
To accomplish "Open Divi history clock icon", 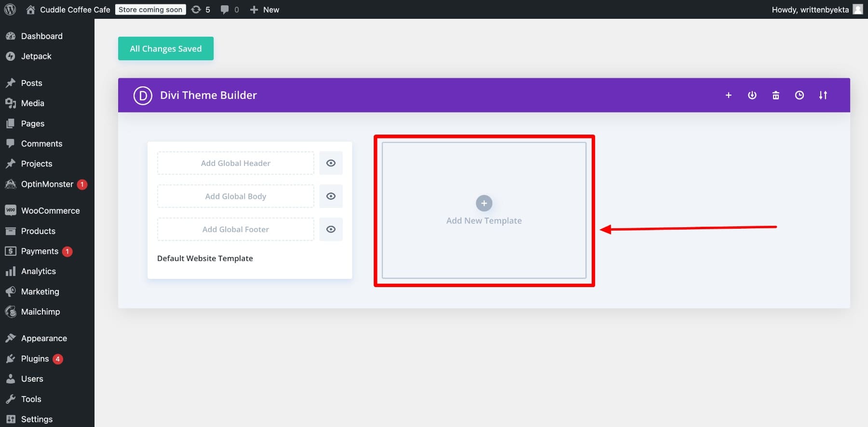I will pyautogui.click(x=800, y=96).
